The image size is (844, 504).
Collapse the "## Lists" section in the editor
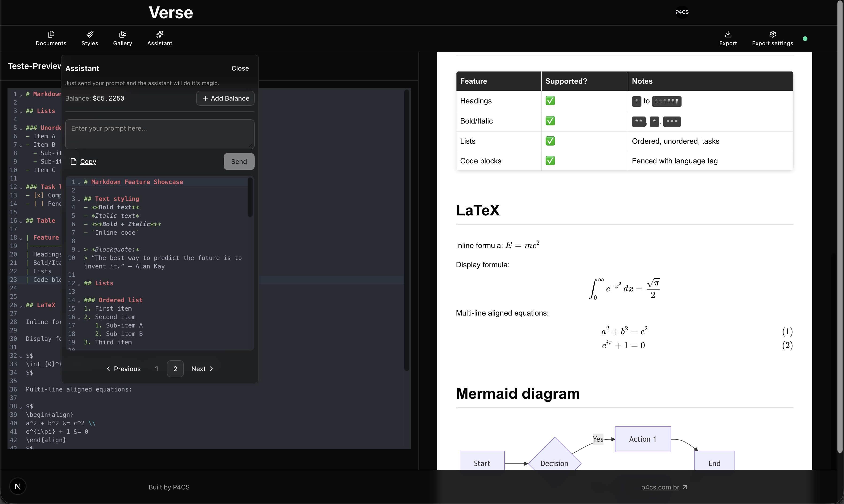click(x=21, y=111)
